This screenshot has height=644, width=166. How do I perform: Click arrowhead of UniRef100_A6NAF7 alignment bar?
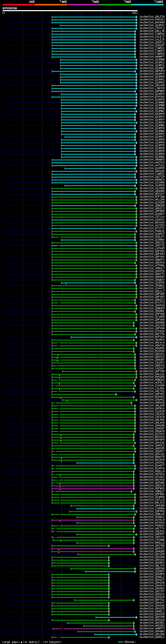[x=135, y=57]
